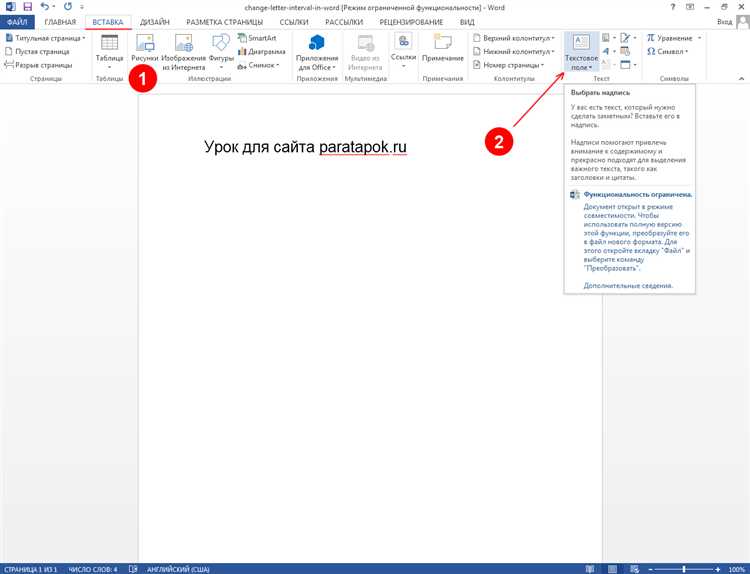Click the СТРАНИЦА 1 ИЗ 1 status indicator
The image size is (750, 574).
coord(30,569)
